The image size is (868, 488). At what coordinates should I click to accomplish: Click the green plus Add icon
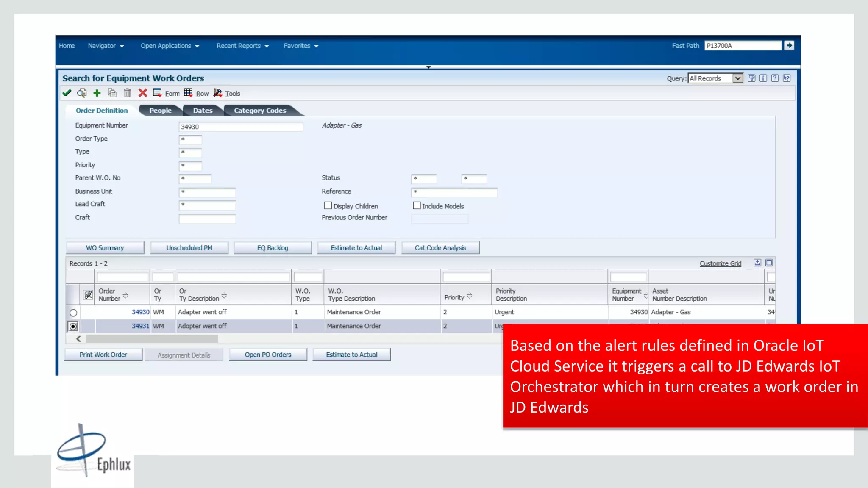97,93
